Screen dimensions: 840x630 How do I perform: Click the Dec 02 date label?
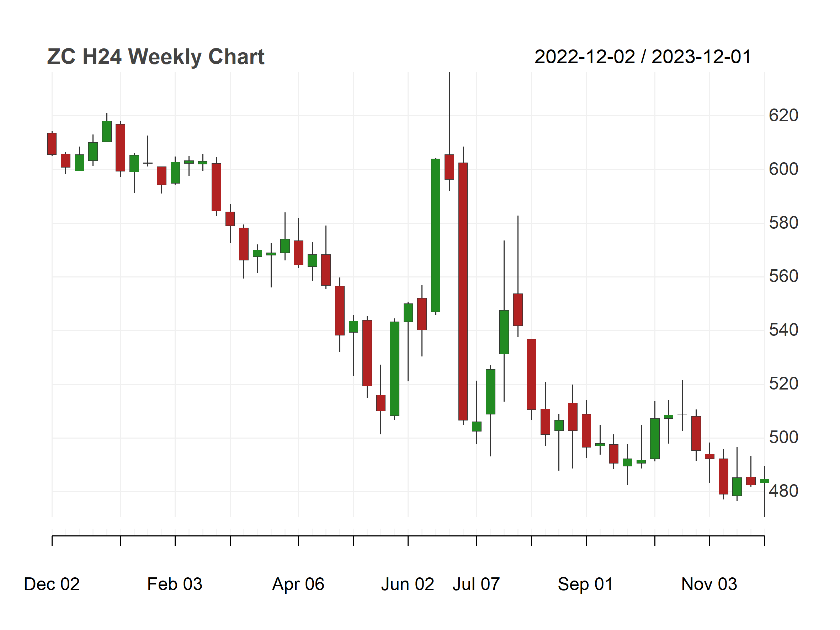(52, 584)
